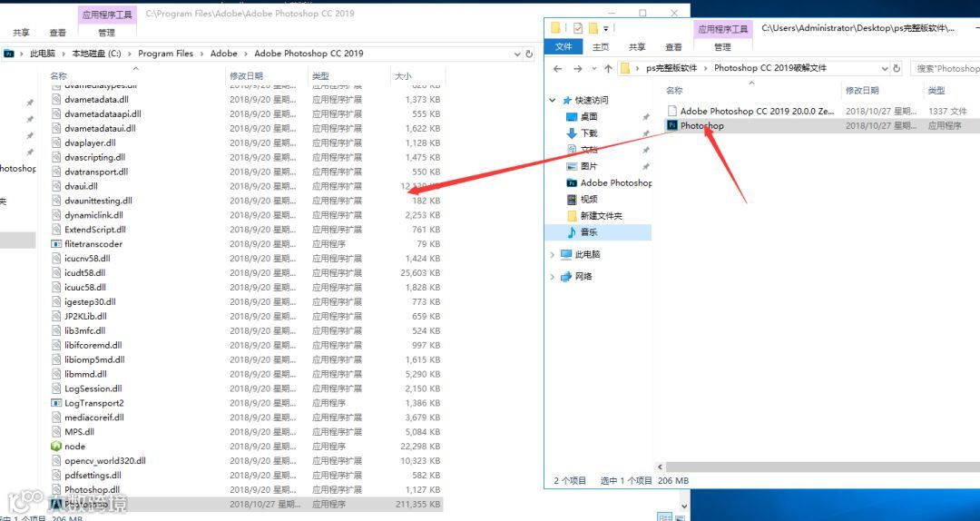Viewport: 980px width, 521px height.
Task: Select 管理 tab in left window
Action: click(x=106, y=33)
